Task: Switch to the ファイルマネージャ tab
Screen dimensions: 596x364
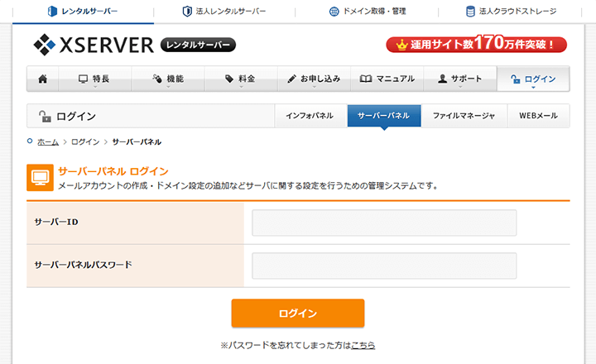Action: 464,116
